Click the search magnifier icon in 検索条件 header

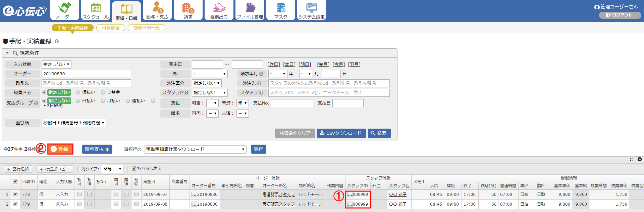(x=15, y=53)
